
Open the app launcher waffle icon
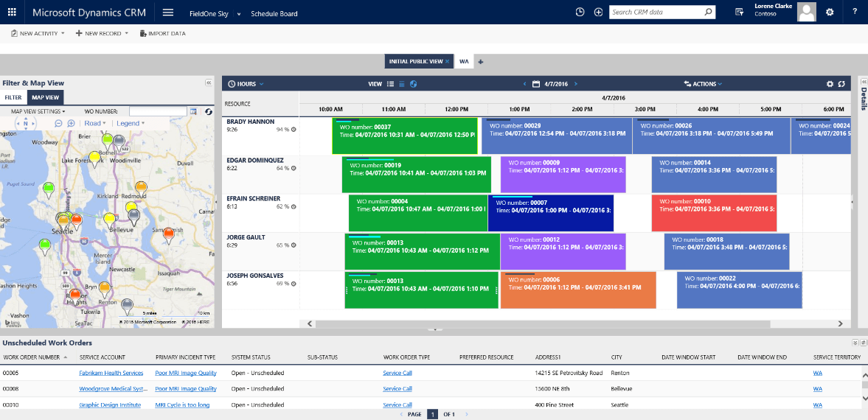pos(12,13)
